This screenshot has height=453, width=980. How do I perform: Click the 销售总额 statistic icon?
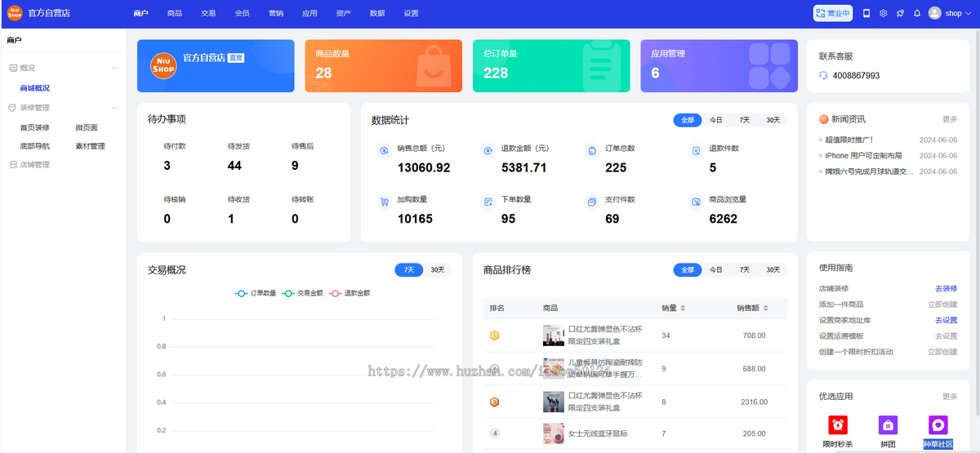coord(384,151)
